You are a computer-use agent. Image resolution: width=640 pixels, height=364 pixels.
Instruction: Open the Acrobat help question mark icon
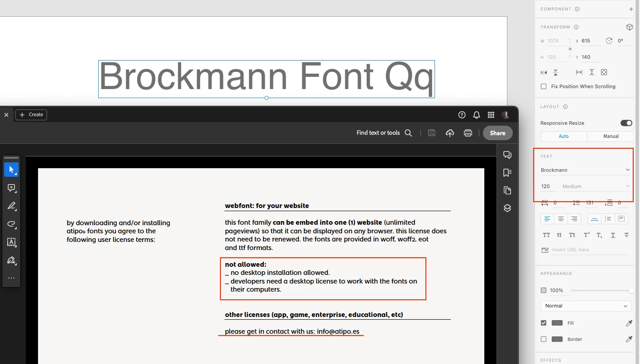462,115
